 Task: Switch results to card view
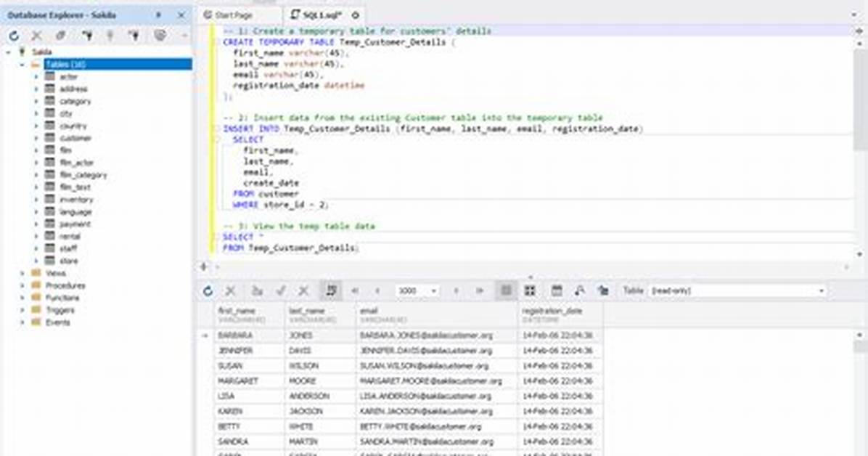(530, 291)
